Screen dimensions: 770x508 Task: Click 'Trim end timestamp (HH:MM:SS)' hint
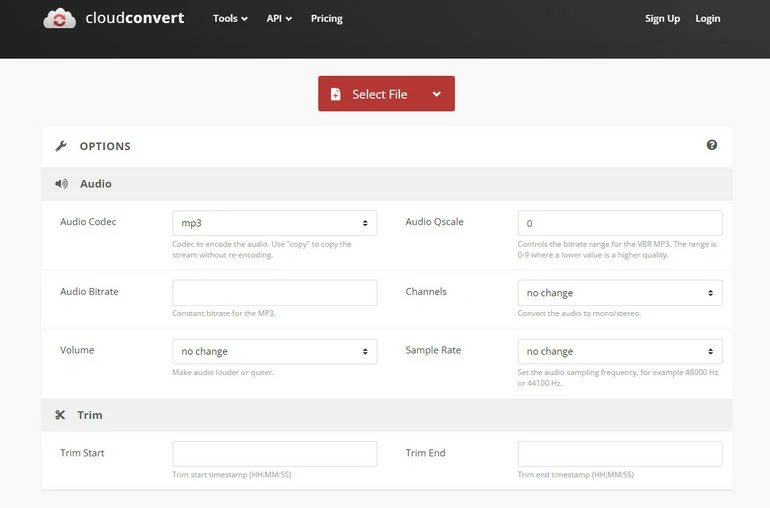coord(576,475)
